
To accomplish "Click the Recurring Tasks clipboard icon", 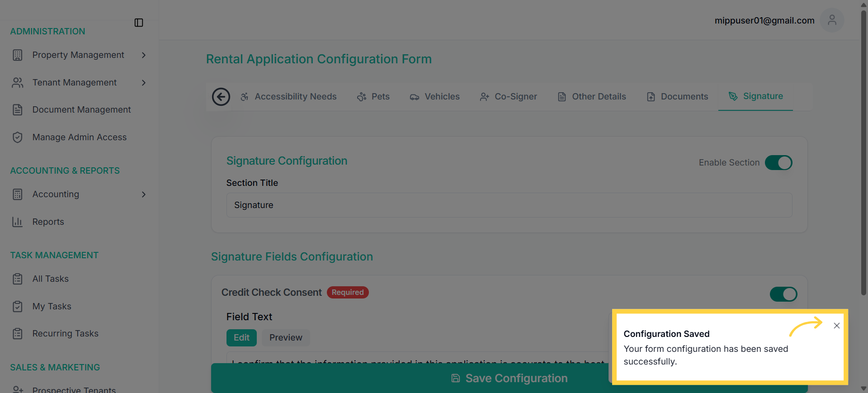I will [18, 334].
